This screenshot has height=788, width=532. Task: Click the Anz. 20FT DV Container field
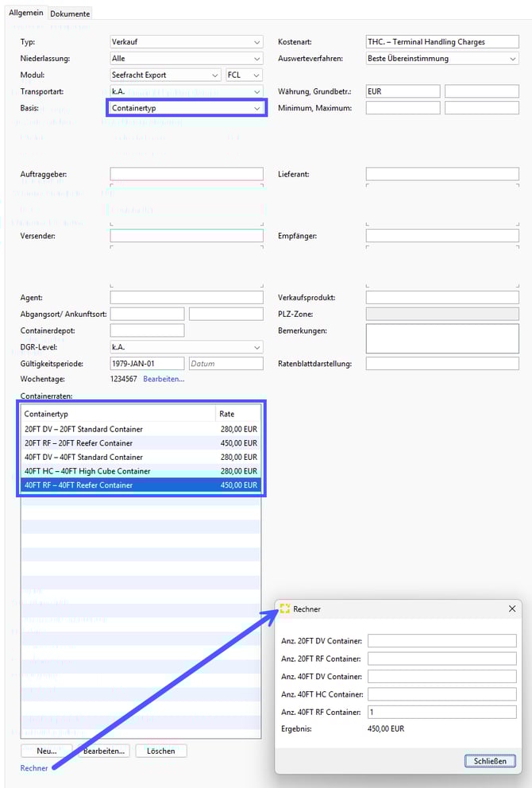click(441, 641)
